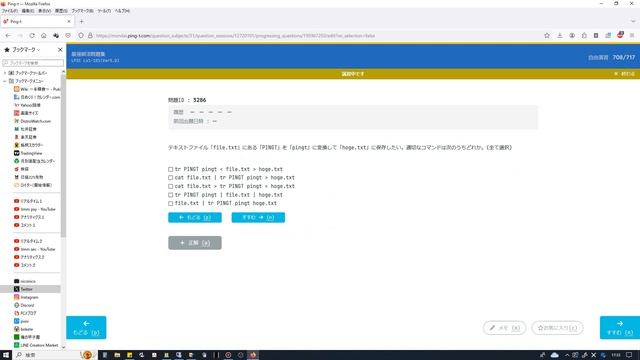This screenshot has width=640, height=360.
Task: Open the niconico bookmark
Action: [25, 281]
